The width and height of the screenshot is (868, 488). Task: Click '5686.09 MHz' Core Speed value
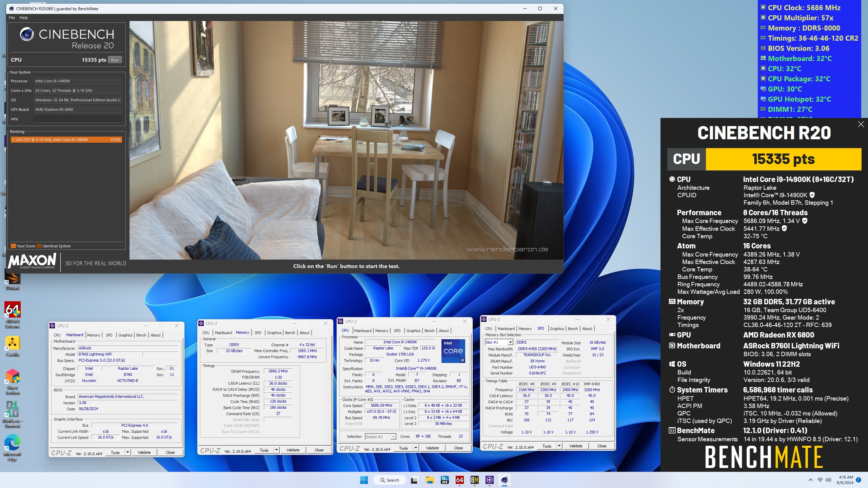tap(381, 405)
